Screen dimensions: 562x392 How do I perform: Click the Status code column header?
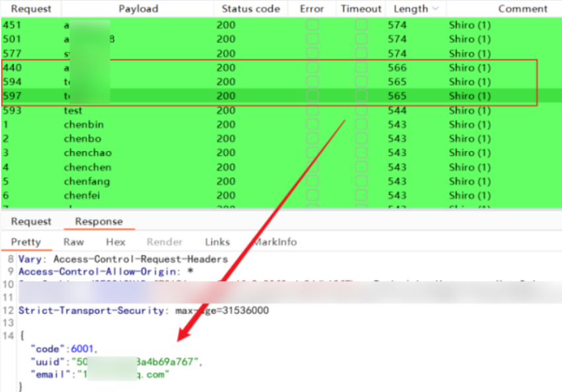[x=250, y=9]
